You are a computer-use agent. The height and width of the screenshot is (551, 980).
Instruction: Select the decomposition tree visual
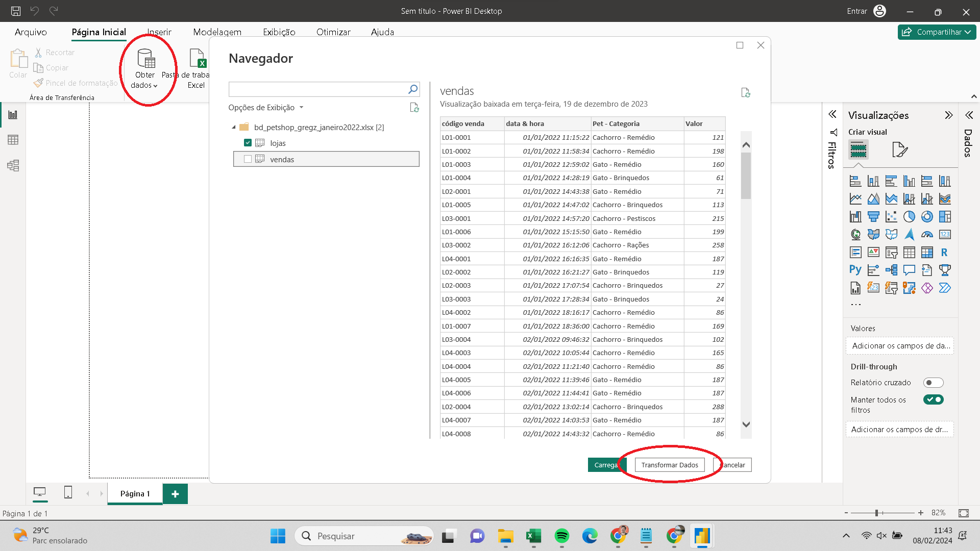[x=891, y=270]
